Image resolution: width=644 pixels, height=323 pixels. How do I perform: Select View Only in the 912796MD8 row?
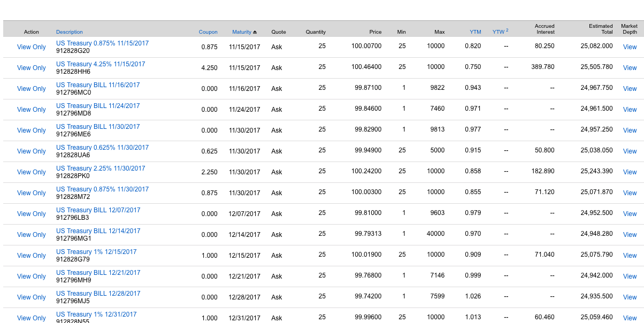tap(32, 110)
